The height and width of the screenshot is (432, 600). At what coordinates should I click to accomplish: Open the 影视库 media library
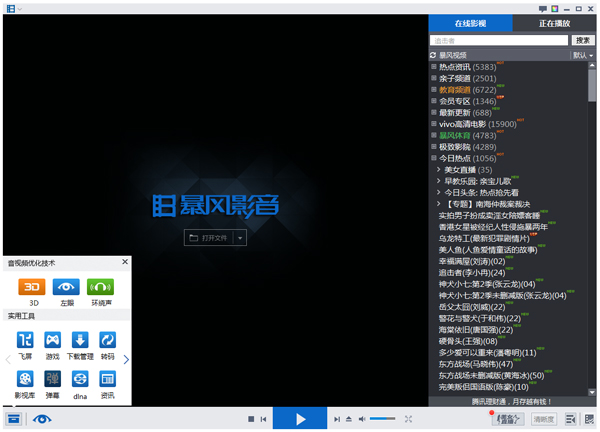(25, 379)
